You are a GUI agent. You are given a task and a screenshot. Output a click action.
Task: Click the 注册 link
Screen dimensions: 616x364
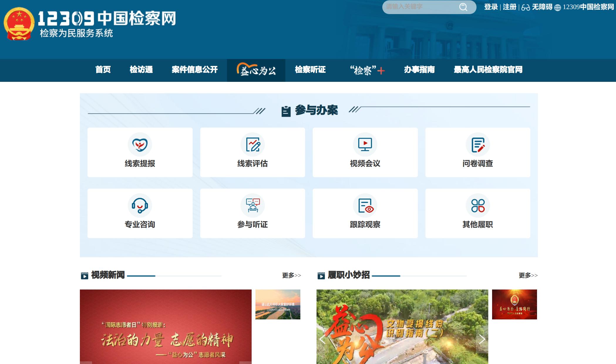coord(509,7)
